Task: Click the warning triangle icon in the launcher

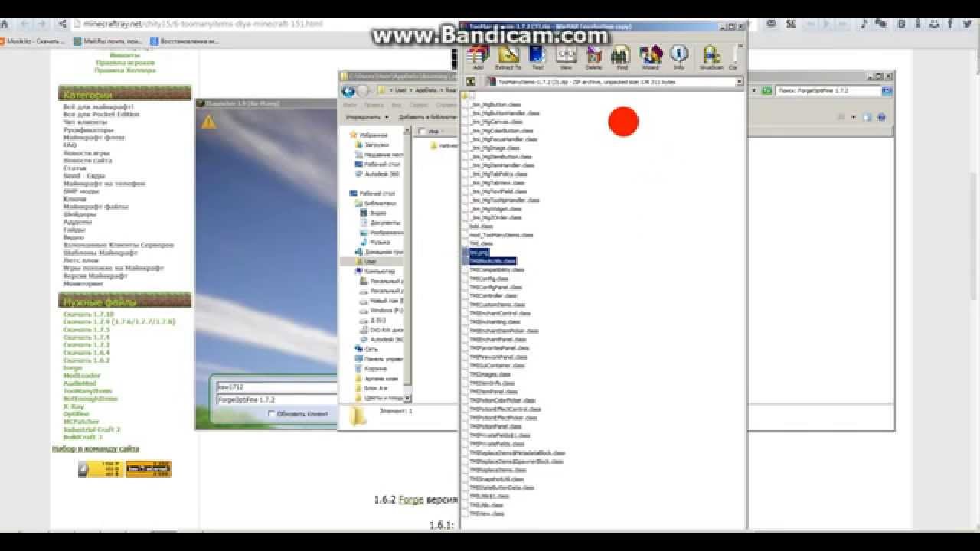Action: 208,122
